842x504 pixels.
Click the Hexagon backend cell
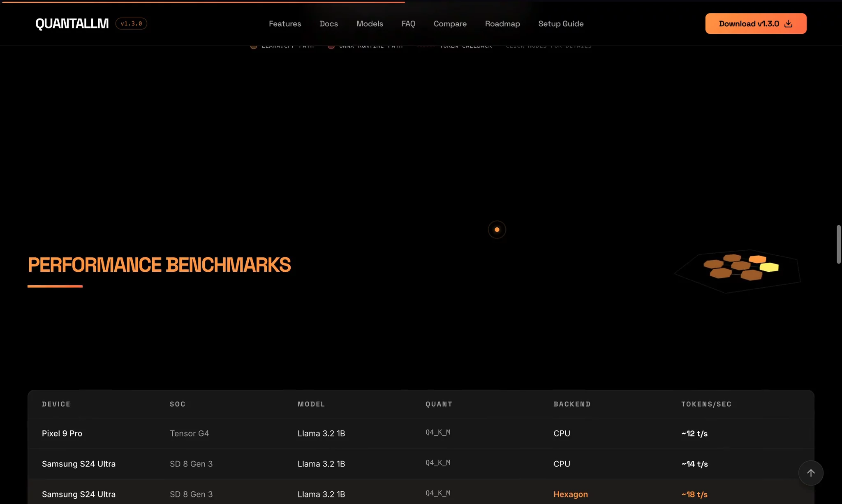point(571,494)
